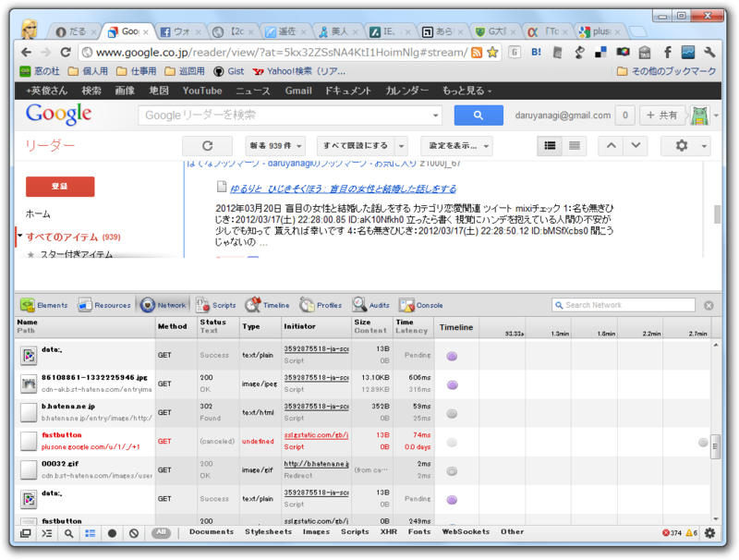Open the 設定を表示 dropdown

456,146
